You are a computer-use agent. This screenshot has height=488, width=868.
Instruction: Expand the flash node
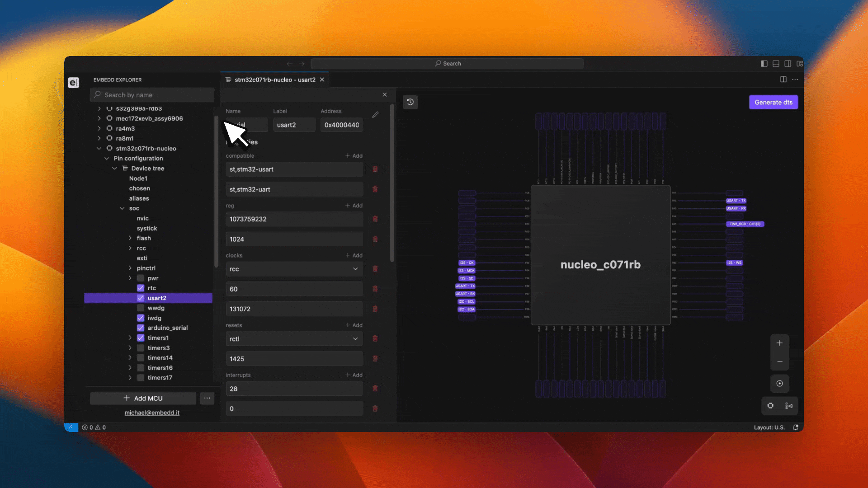point(130,238)
